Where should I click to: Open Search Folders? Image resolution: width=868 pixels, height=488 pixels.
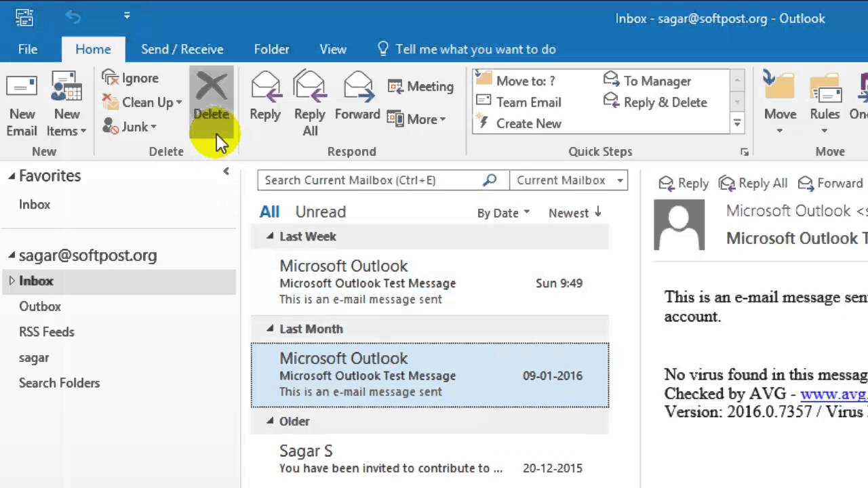59,383
